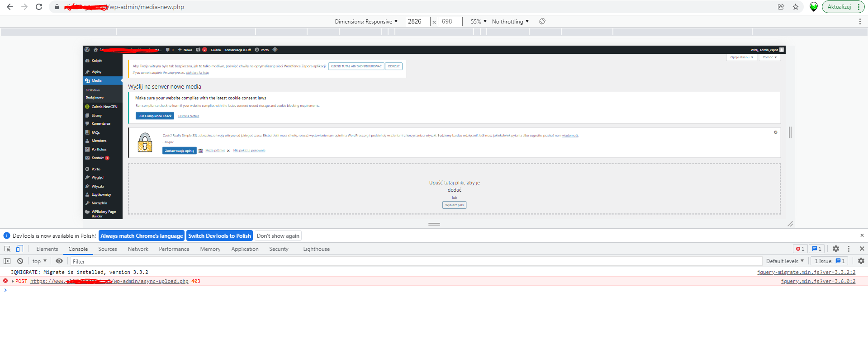Switch to the Application tab
The image size is (868, 339).
coord(245,249)
